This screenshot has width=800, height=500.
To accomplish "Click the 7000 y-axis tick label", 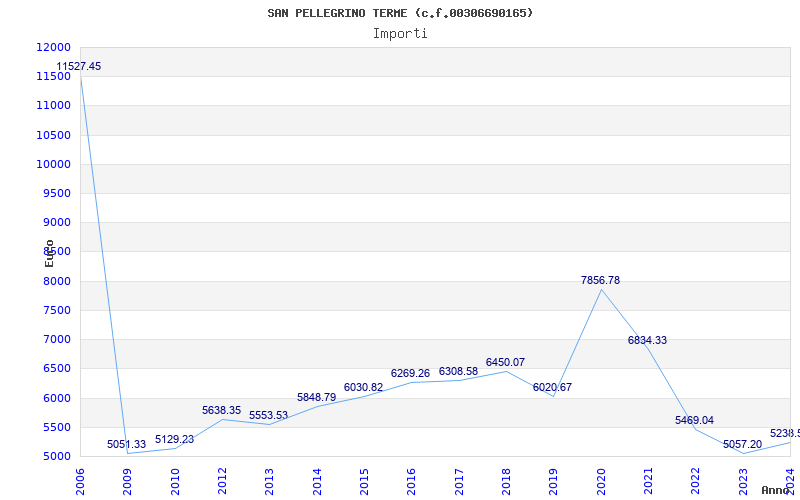I will click(56, 339).
